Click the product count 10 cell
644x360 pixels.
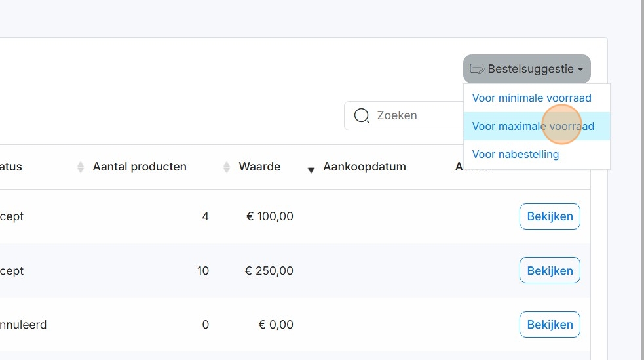point(202,271)
